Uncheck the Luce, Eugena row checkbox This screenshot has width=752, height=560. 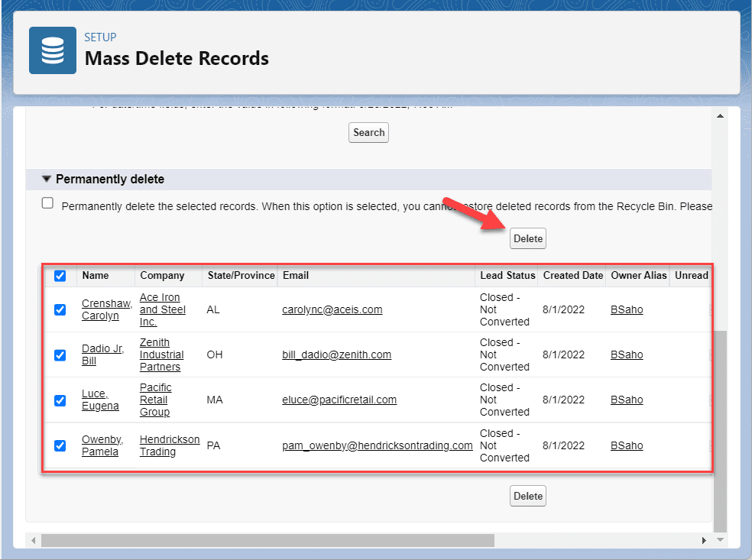click(60, 400)
